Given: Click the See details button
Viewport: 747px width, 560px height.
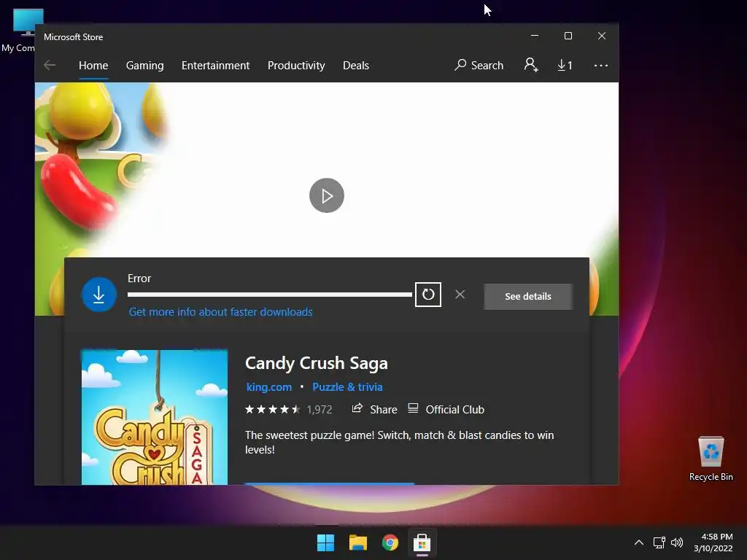Looking at the screenshot, I should [x=528, y=296].
